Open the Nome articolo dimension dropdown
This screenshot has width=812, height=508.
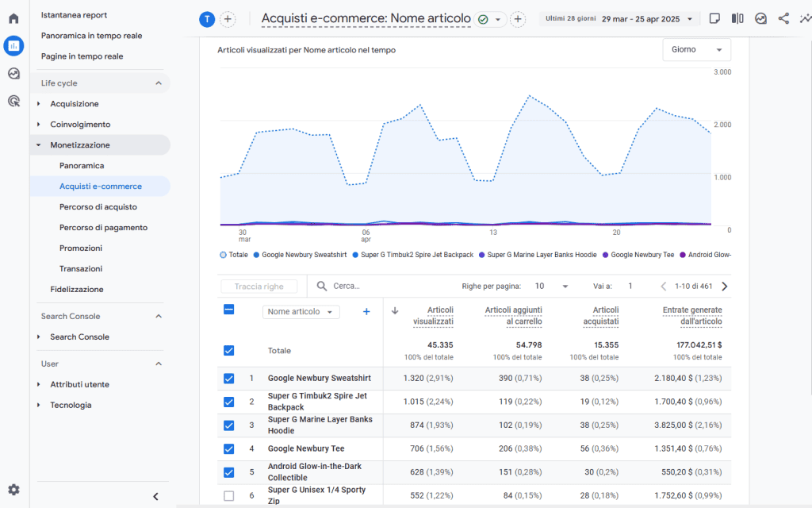click(301, 312)
